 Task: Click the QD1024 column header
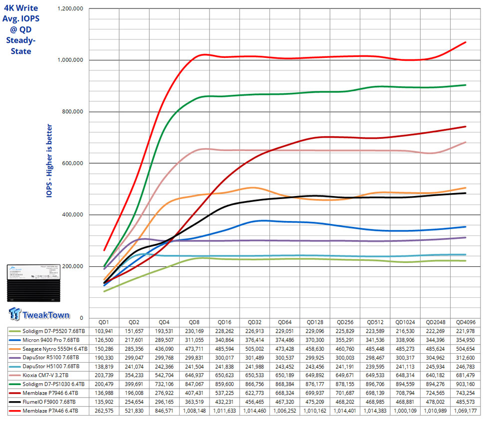pyautogui.click(x=405, y=322)
